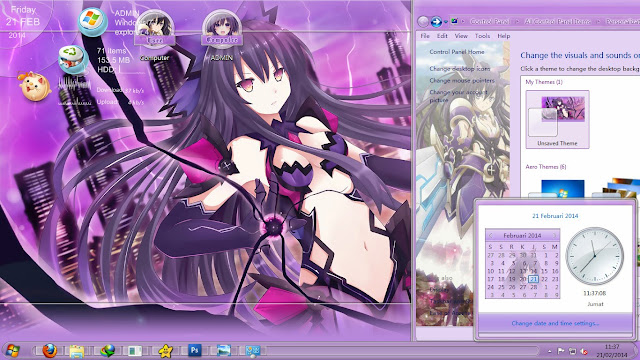This screenshot has height=360, width=640.
Task: Open the Edit menu
Action: 442,36
